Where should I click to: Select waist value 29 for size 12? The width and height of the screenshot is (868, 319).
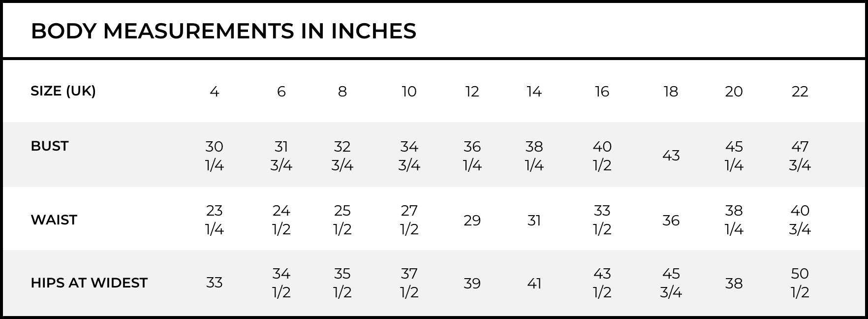(472, 220)
